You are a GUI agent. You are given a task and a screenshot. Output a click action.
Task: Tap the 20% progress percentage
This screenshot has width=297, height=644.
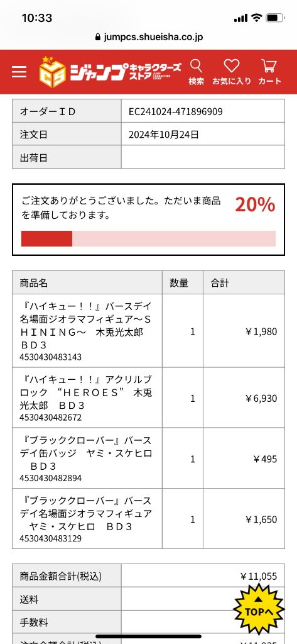255,204
